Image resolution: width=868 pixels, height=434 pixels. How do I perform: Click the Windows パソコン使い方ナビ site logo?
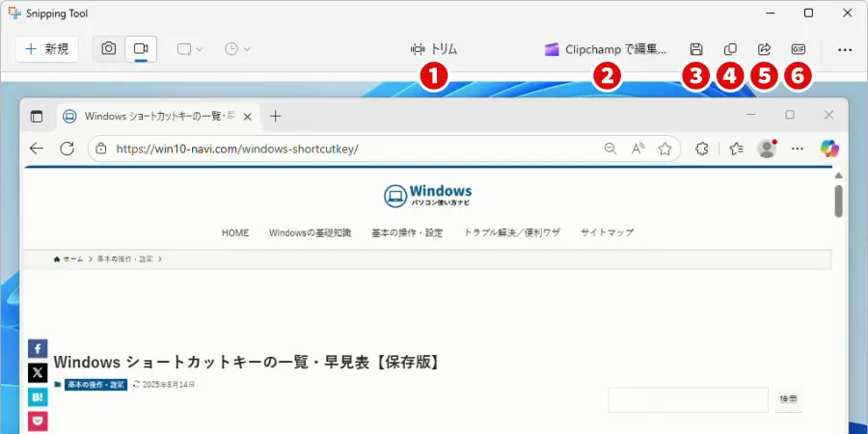point(428,196)
